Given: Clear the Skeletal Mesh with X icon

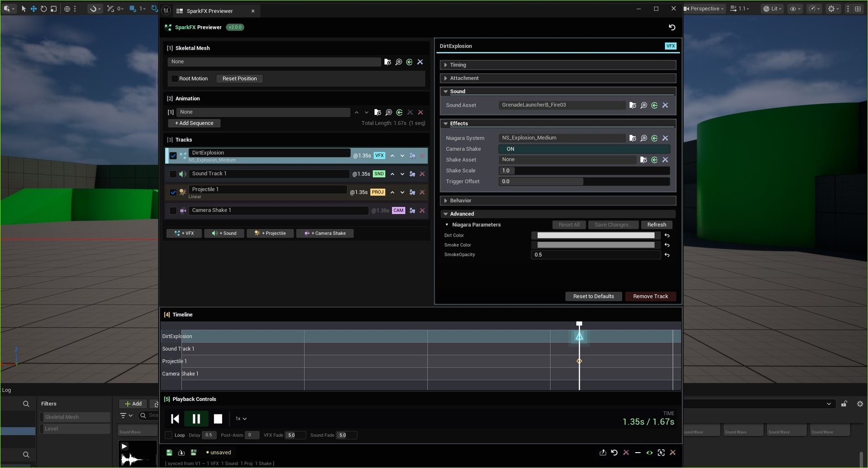Looking at the screenshot, I should 420,62.
